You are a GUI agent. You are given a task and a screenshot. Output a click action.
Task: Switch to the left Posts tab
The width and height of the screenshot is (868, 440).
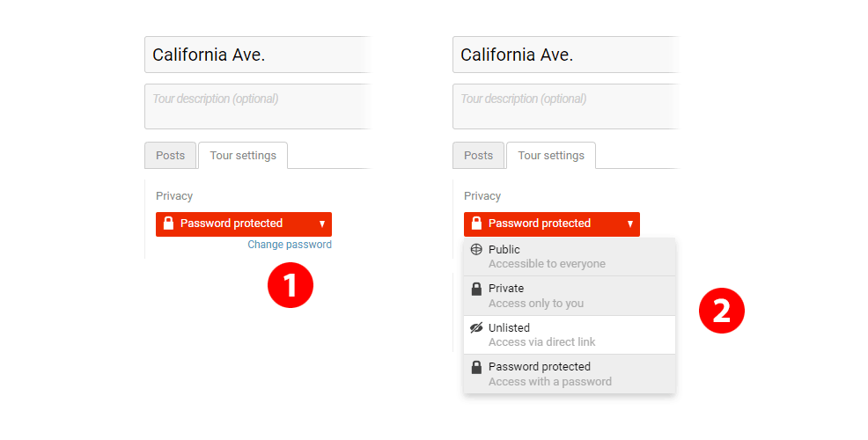(x=170, y=156)
